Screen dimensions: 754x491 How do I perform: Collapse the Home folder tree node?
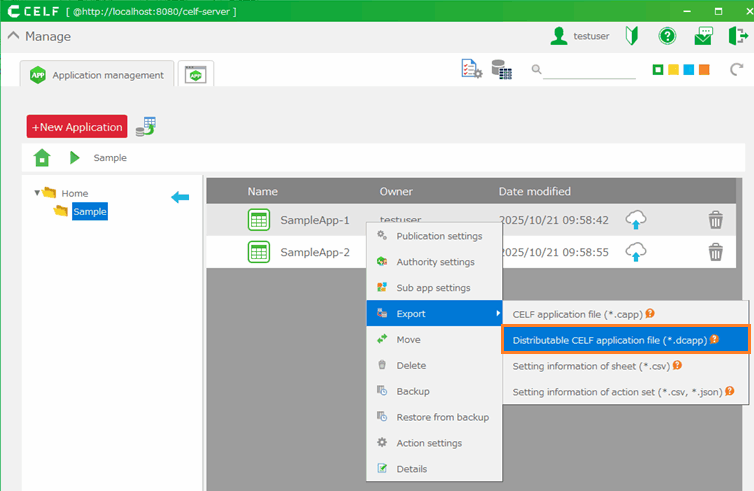pos(37,193)
